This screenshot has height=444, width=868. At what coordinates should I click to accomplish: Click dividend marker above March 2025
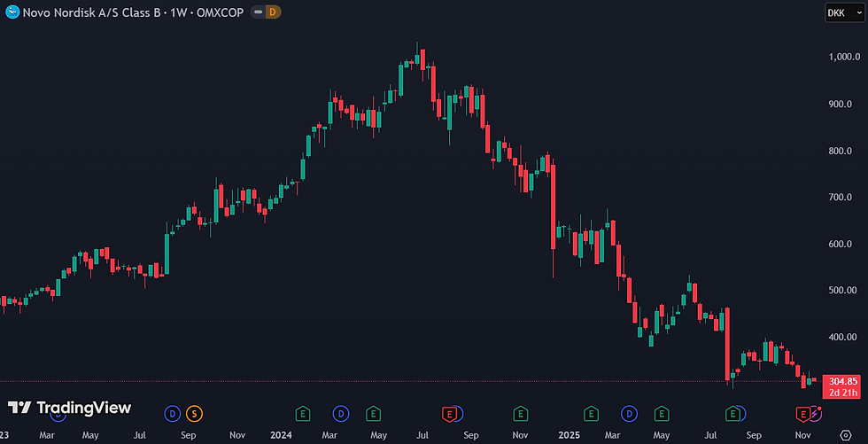pos(630,412)
